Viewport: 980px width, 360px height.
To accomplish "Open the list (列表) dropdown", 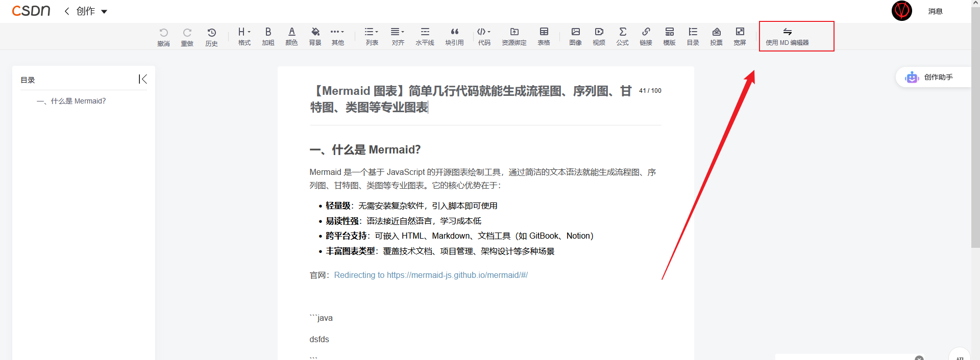I will coord(372,36).
